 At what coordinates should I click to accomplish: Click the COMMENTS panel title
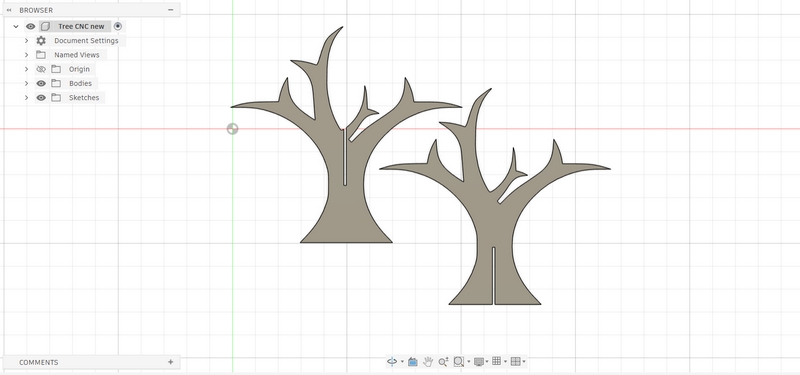pos(39,362)
